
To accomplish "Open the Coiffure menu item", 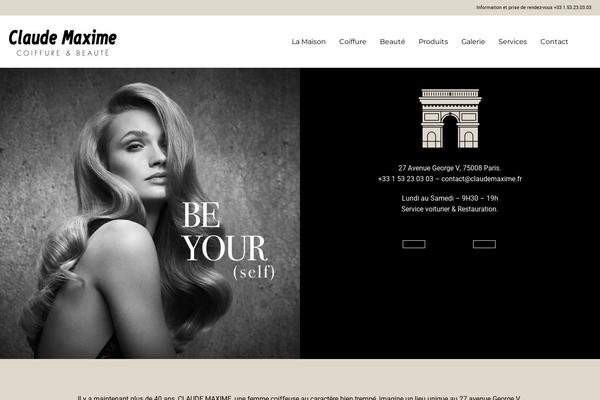I will pyautogui.click(x=352, y=42).
